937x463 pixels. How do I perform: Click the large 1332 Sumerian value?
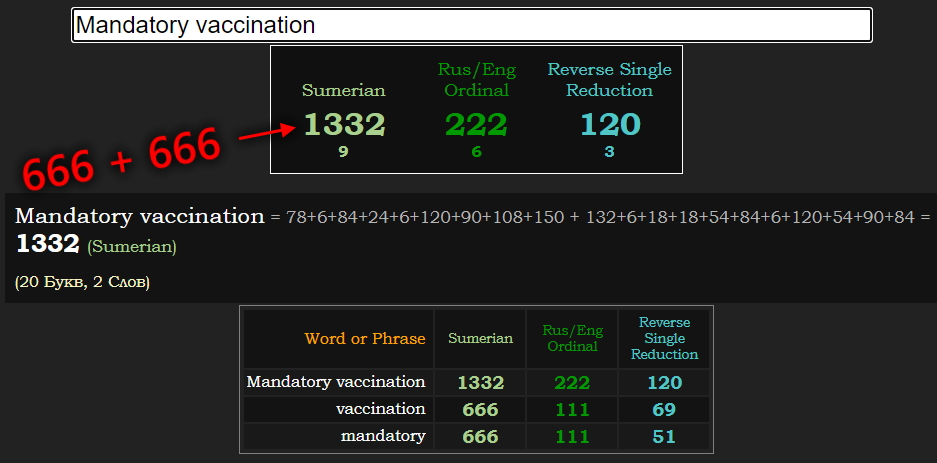tap(344, 125)
